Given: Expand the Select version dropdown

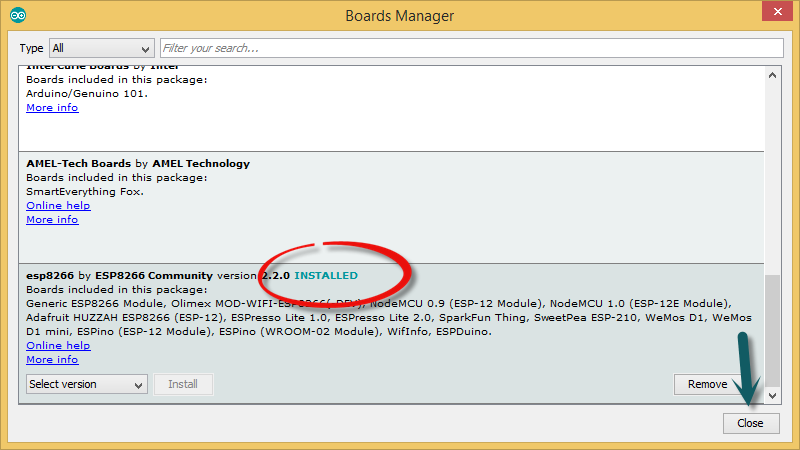Looking at the screenshot, I should tap(87, 384).
